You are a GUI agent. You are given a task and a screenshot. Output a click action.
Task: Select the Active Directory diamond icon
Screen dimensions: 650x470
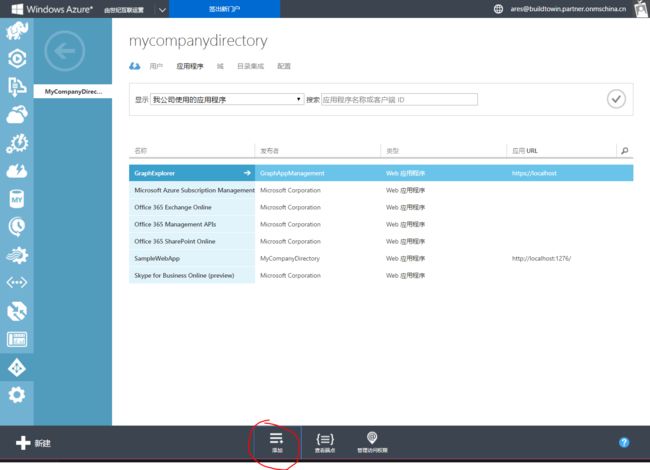tap(17, 367)
